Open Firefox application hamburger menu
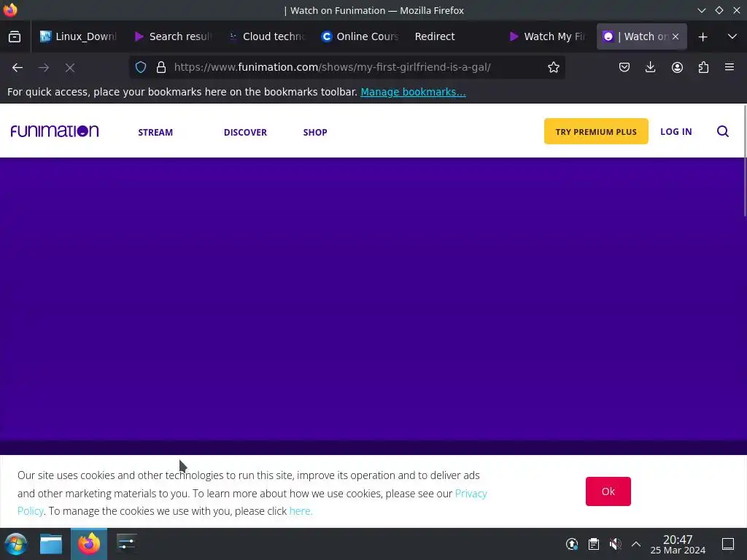Image resolution: width=747 pixels, height=560 pixels. pyautogui.click(x=729, y=67)
